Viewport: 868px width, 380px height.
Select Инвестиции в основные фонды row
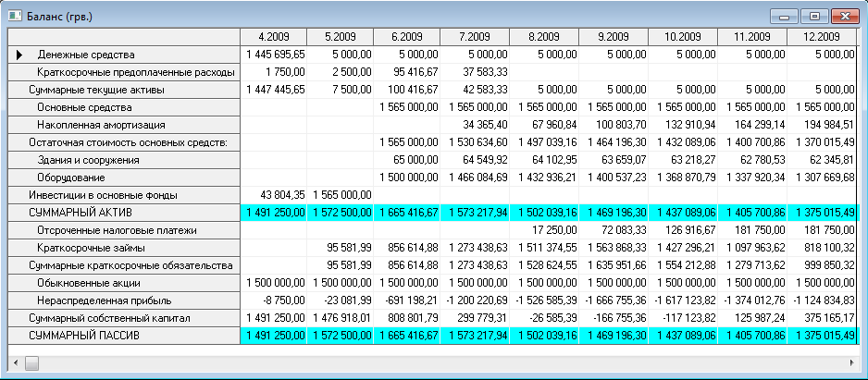pos(124,195)
